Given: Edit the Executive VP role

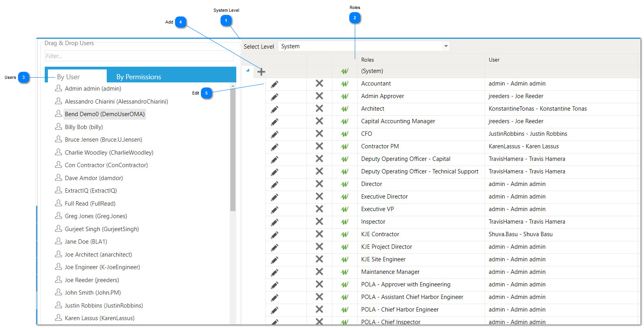Looking at the screenshot, I should coord(275,210).
